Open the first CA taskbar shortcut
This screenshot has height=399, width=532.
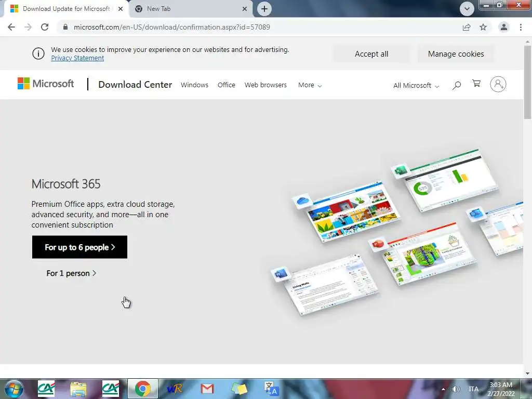pyautogui.click(x=46, y=389)
